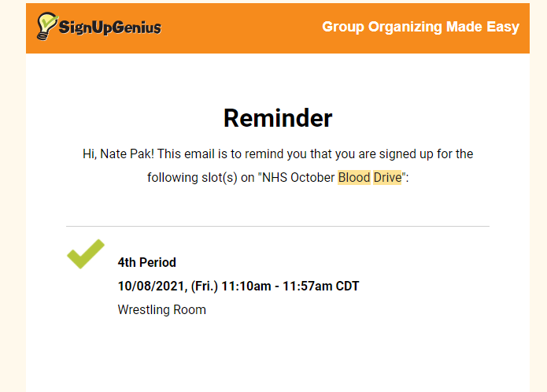Click the date "10/08/2021"
The width and height of the screenshot is (547, 392).
coord(147,286)
